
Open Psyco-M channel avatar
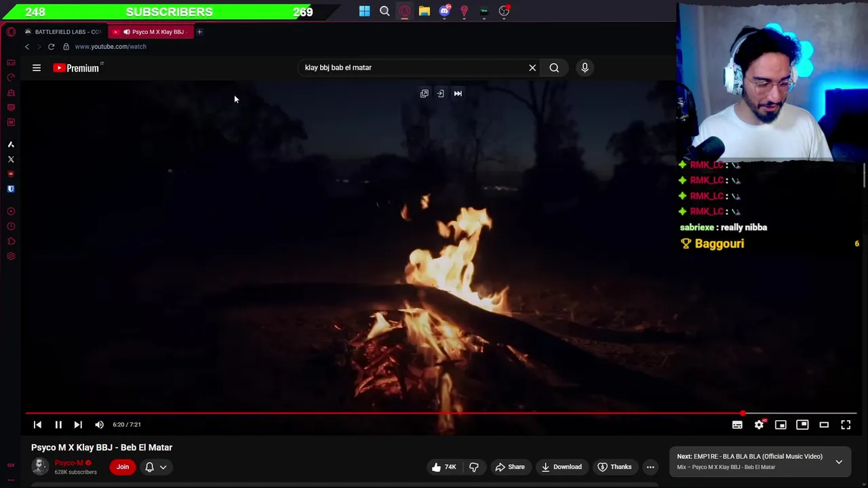40,467
